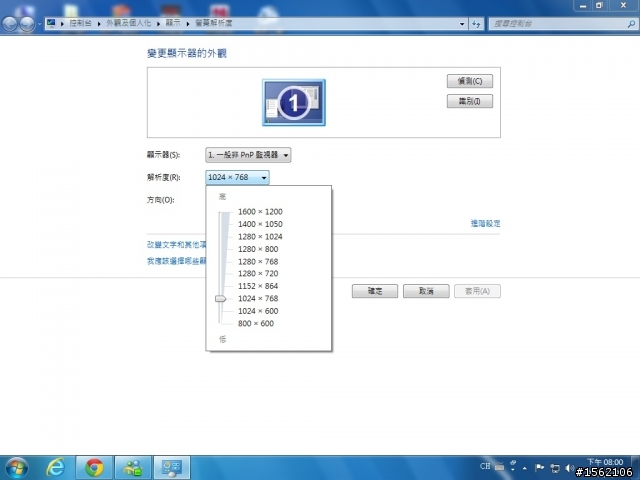640x480 pixels.
Task: Click the Detect (偵測) button
Action: [470, 81]
